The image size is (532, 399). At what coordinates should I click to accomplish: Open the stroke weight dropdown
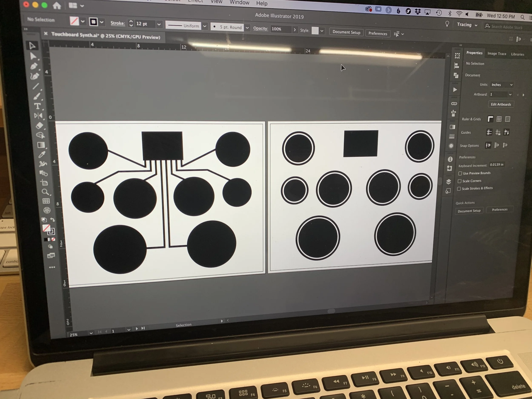click(x=159, y=24)
